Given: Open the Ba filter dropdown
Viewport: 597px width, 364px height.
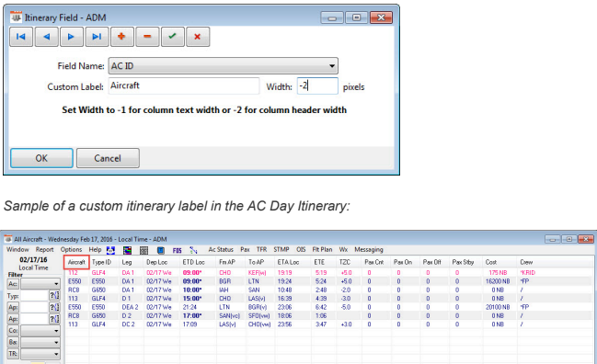Looking at the screenshot, I should pyautogui.click(x=56, y=343).
